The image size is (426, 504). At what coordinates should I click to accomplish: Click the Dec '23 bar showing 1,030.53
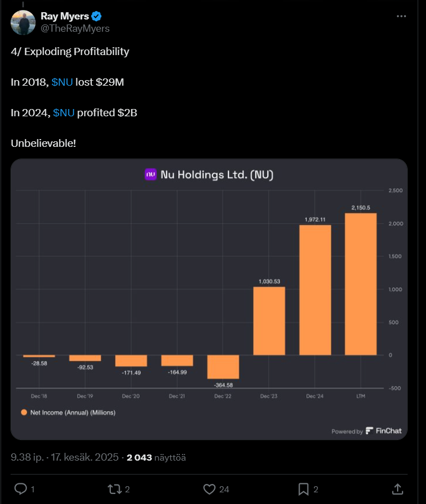tap(269, 320)
